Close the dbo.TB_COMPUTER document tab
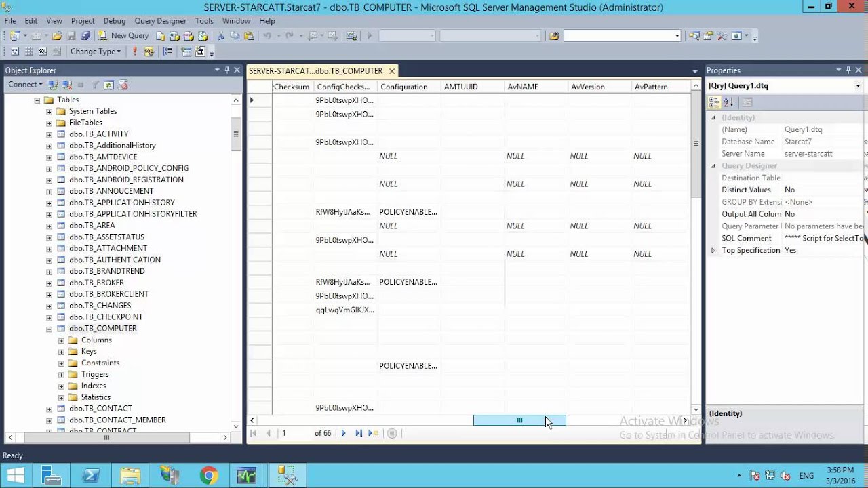 (x=392, y=70)
